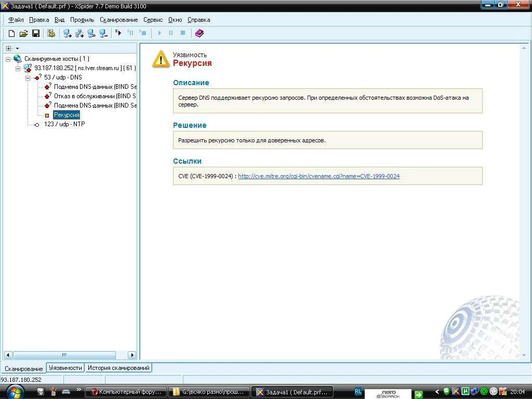Save the task with the floppy disk icon
The width and height of the screenshot is (532, 399).
pyautogui.click(x=36, y=33)
